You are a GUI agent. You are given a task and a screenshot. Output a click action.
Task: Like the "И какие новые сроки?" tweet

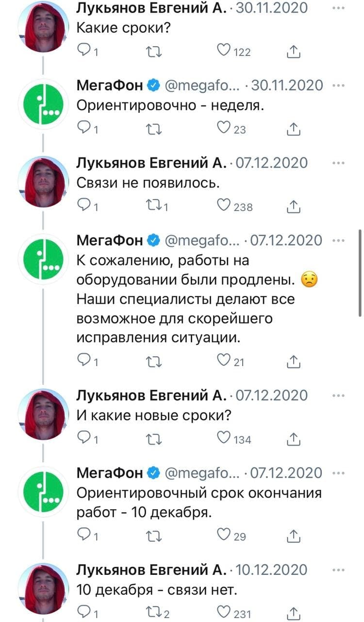pos(224,439)
